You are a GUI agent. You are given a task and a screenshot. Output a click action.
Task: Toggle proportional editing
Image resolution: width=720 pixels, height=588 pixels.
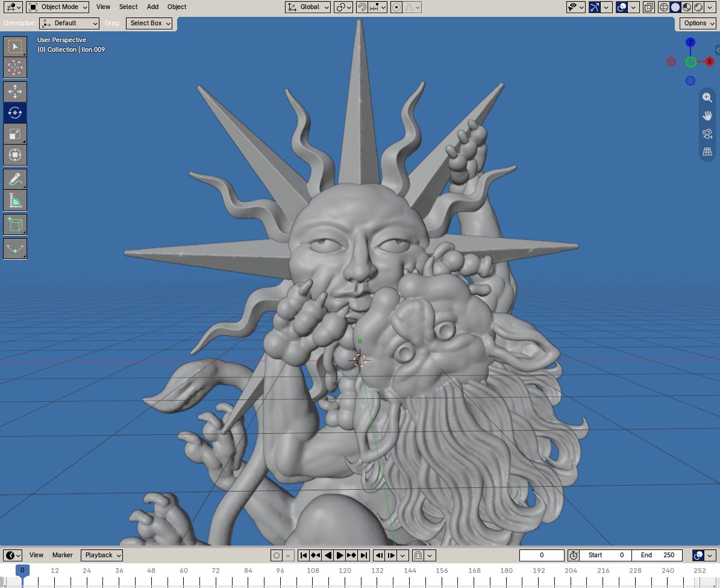coord(396,7)
